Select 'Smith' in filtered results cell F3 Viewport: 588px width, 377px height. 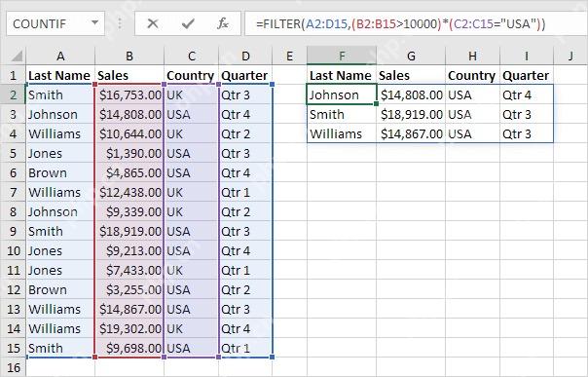tap(342, 114)
